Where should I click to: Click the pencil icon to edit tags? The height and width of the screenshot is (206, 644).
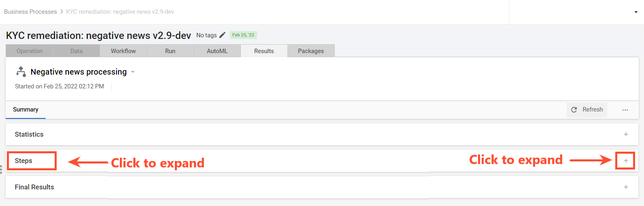point(222,35)
